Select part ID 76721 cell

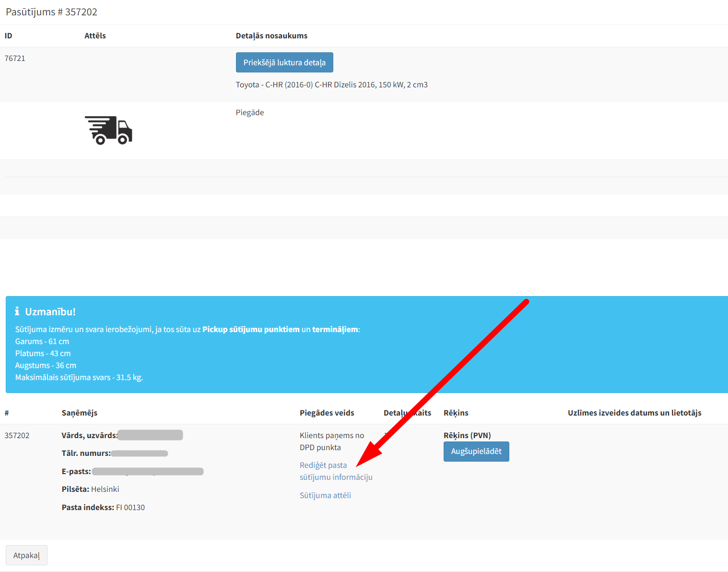(15, 58)
